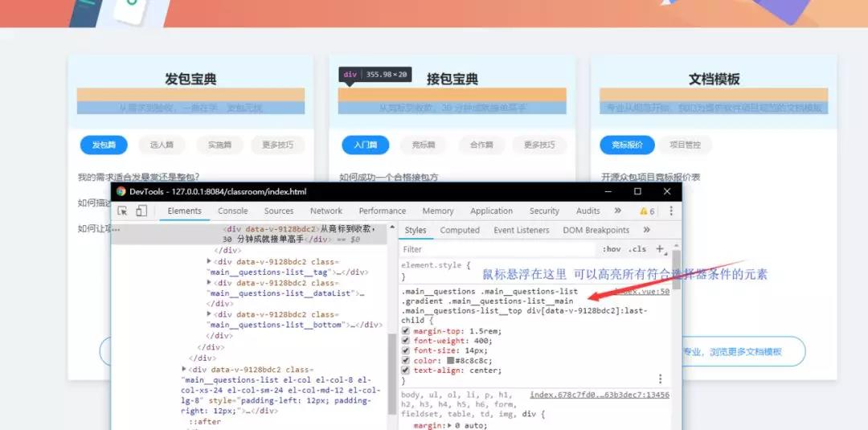Open the rule's three-dot more options
The image size is (868, 430).
coord(660,379)
